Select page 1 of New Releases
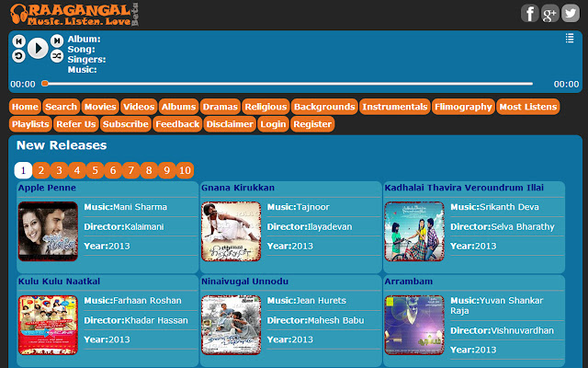588x368 pixels. (x=23, y=170)
